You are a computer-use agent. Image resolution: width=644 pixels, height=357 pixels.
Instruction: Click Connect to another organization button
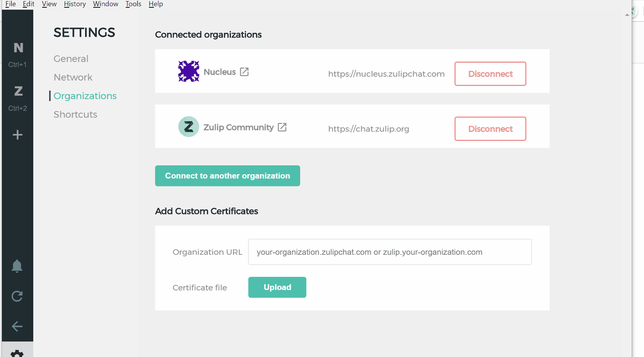coord(227,176)
